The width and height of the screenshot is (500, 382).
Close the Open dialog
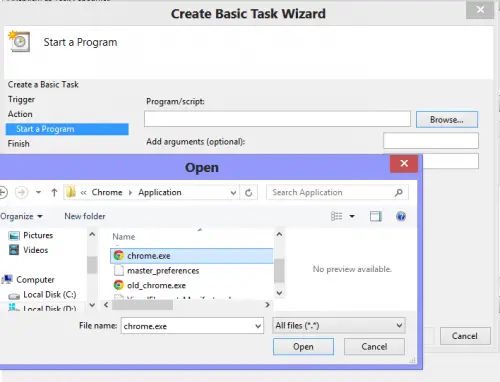click(x=404, y=163)
